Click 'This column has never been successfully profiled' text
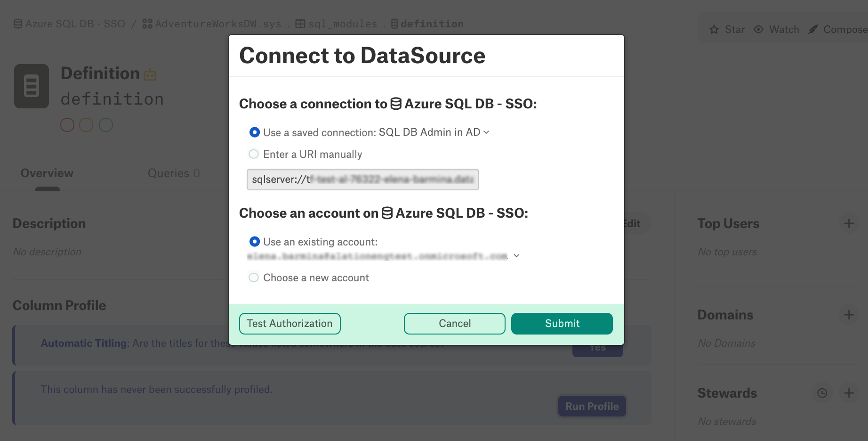 pos(156,390)
